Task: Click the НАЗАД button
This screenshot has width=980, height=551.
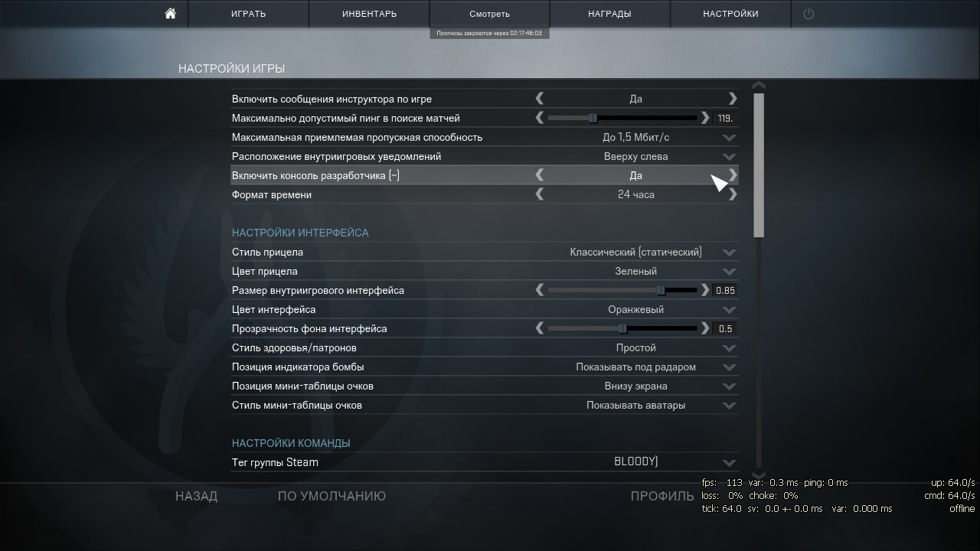Action: (x=196, y=496)
